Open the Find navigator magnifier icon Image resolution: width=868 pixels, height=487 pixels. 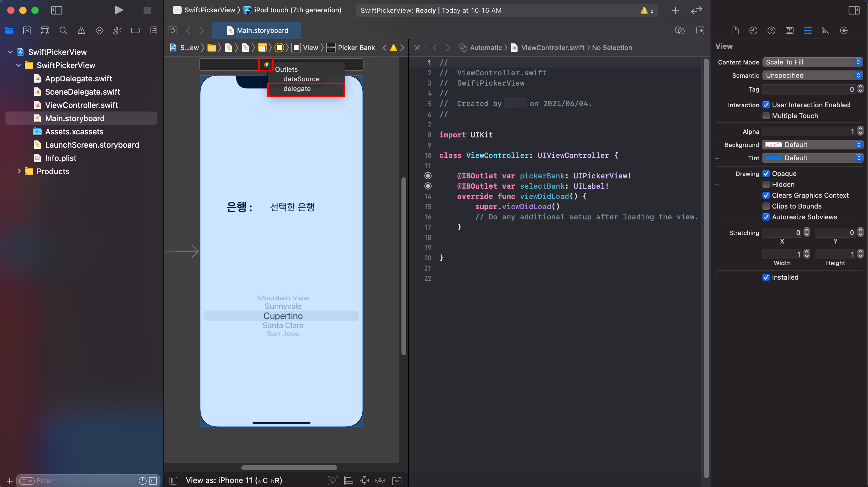tap(63, 31)
